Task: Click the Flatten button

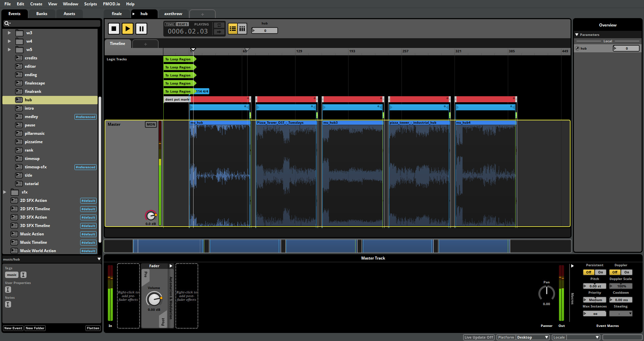Action: pyautogui.click(x=93, y=328)
